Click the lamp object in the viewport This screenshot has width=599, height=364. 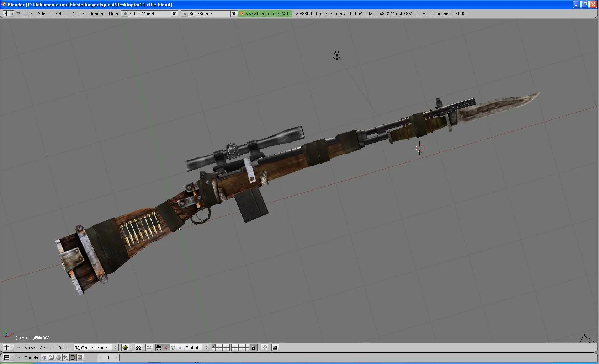click(x=337, y=55)
